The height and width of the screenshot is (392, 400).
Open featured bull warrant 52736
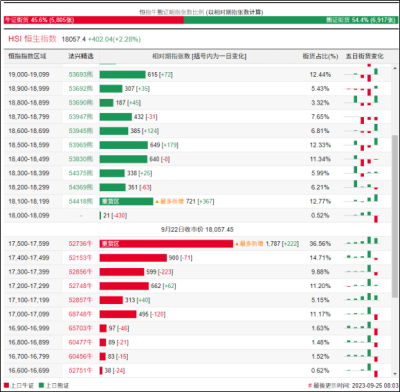[x=80, y=244]
